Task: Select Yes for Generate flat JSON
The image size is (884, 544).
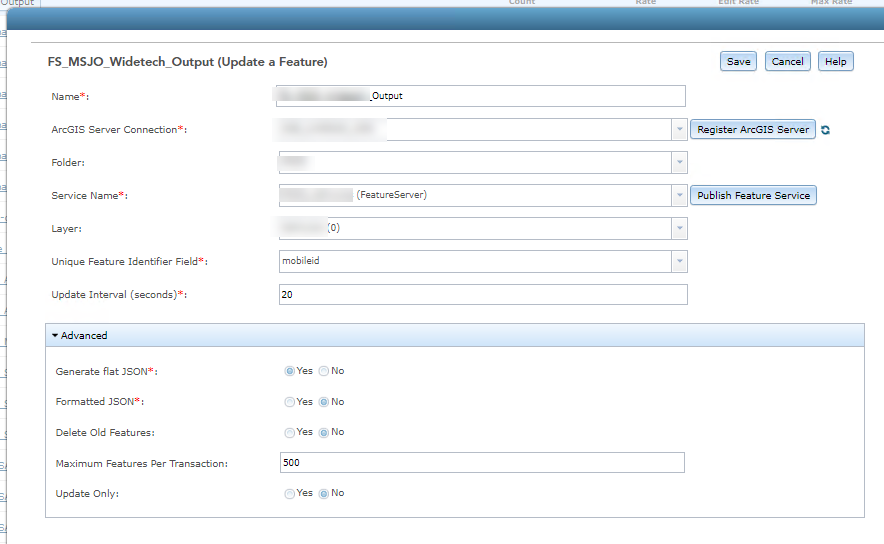Action: click(x=290, y=371)
